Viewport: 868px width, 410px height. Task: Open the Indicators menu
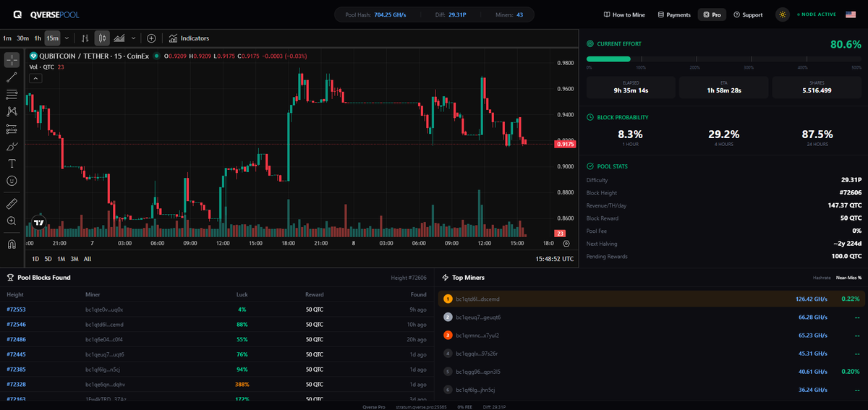pos(190,38)
